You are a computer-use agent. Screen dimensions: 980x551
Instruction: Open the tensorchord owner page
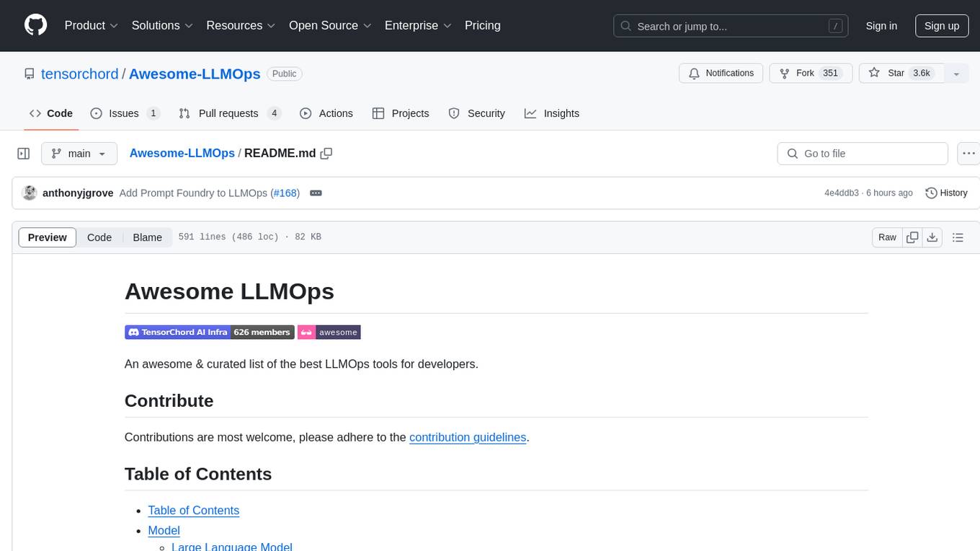[x=79, y=74]
